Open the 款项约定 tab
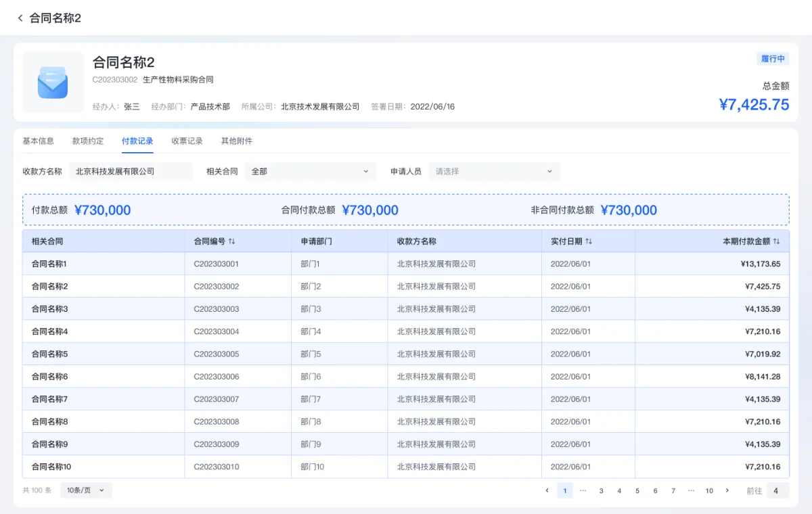The width and height of the screenshot is (812, 514). point(88,141)
